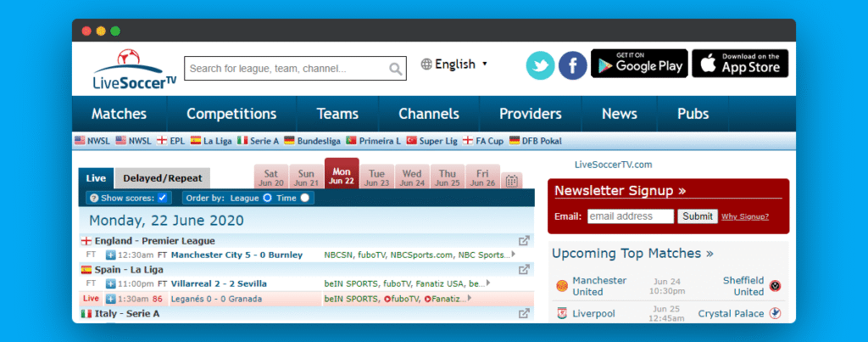The height and width of the screenshot is (342, 868).
Task: Click the plus icon for Villarreal match
Action: click(111, 283)
